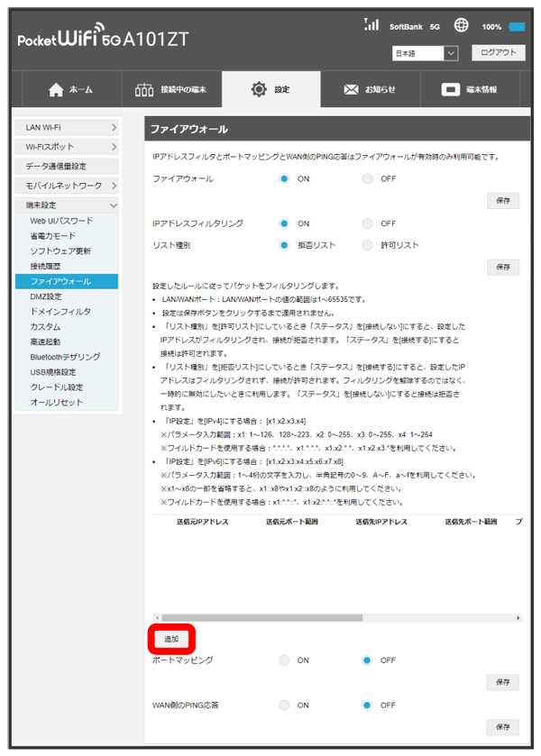Expand the モバイルネットワーク sidebar section

pos(68,186)
